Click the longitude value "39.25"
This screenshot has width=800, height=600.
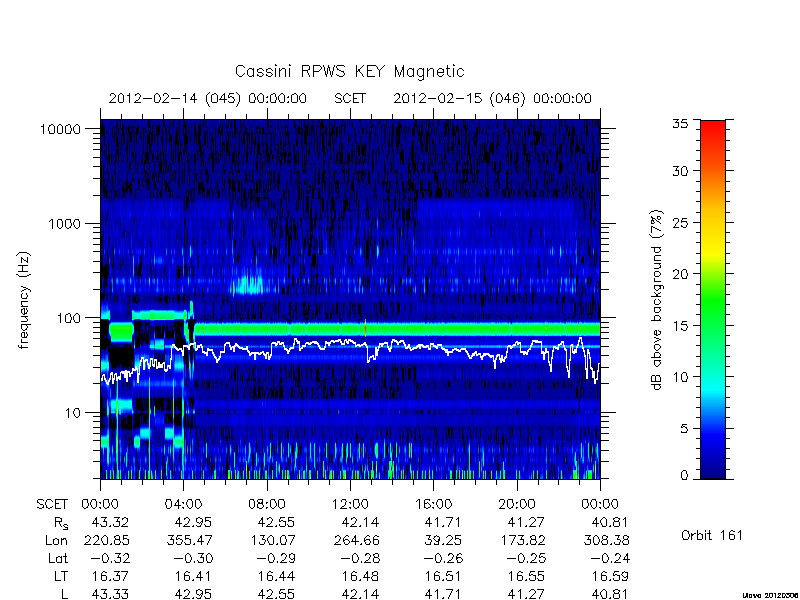pyautogui.click(x=443, y=540)
